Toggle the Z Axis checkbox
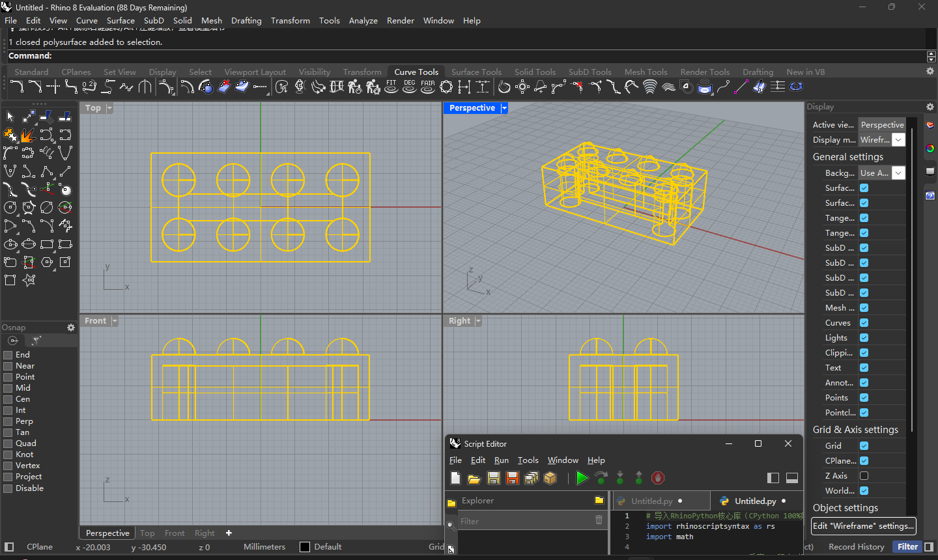This screenshot has width=938, height=560. point(864,476)
